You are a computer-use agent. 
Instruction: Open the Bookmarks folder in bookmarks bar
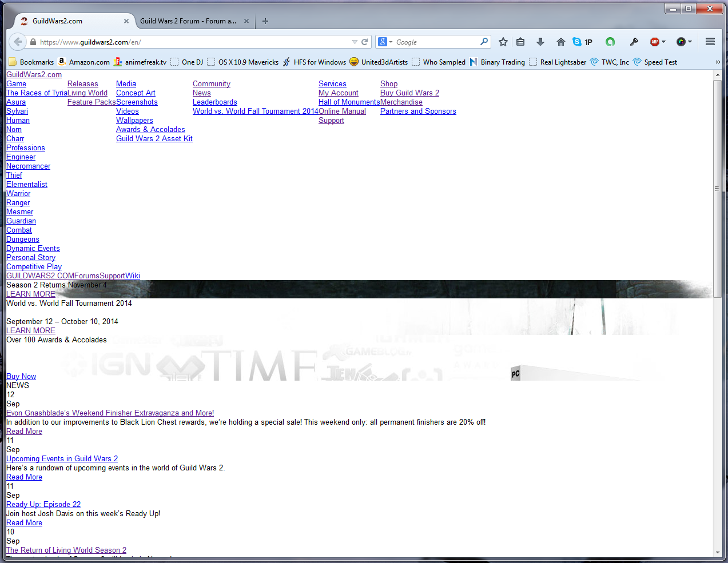[31, 62]
